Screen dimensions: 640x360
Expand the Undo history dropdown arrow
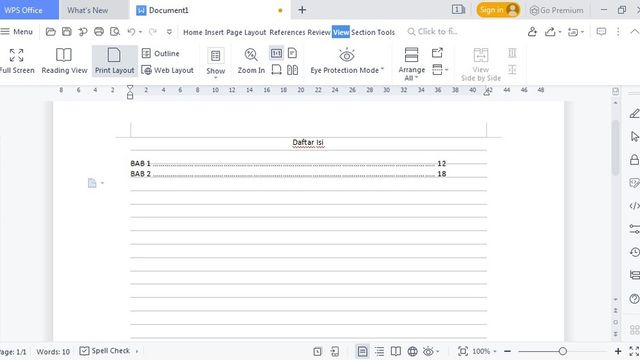(140, 31)
